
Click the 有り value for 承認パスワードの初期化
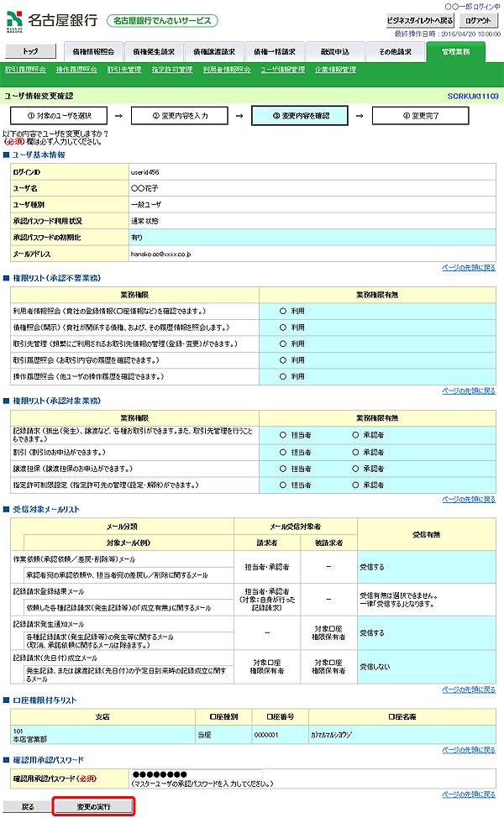point(137,238)
